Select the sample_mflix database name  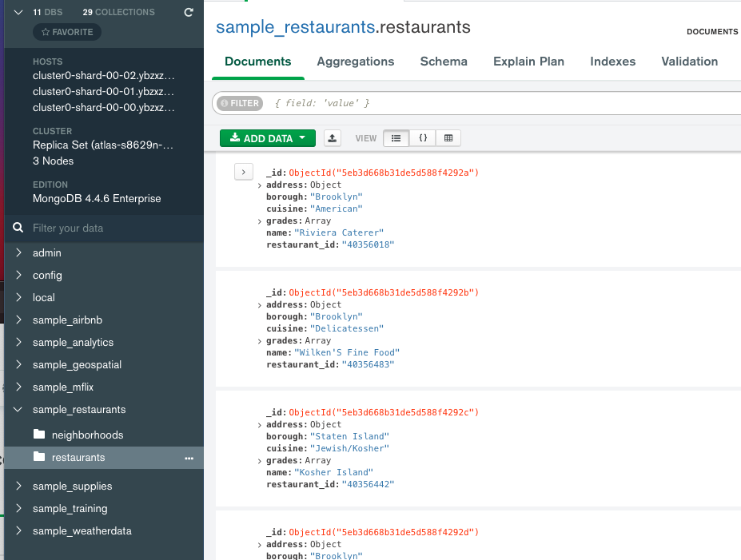63,387
